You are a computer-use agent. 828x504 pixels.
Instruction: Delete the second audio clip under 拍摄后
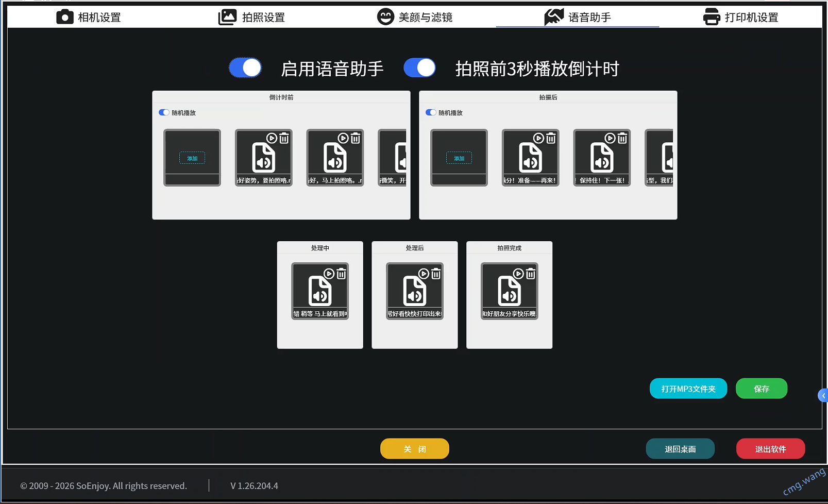click(x=622, y=138)
